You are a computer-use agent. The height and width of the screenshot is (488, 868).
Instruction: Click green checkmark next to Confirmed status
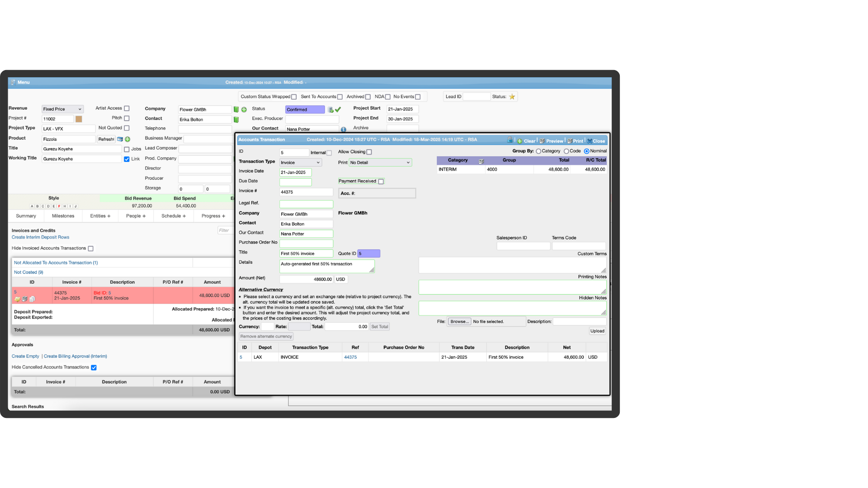tap(338, 109)
